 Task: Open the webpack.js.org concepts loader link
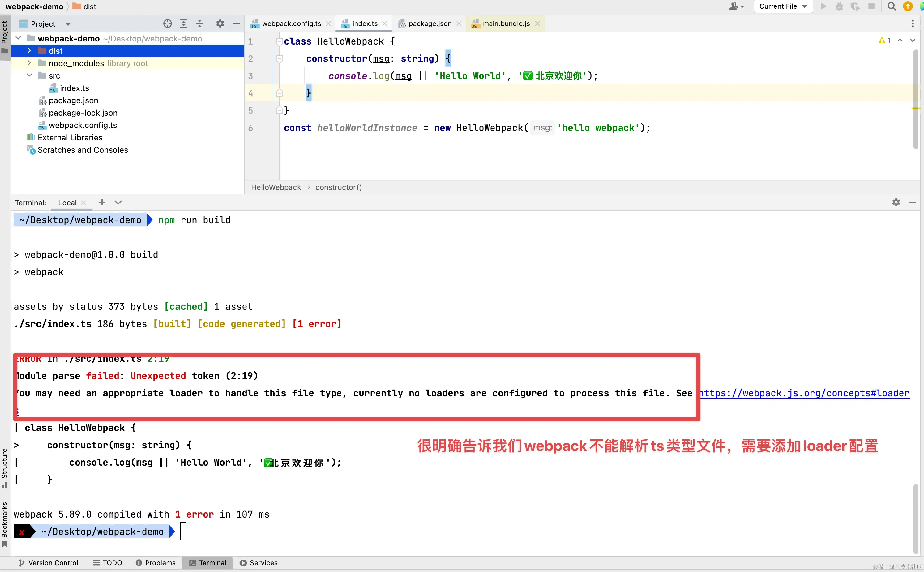[x=804, y=393]
